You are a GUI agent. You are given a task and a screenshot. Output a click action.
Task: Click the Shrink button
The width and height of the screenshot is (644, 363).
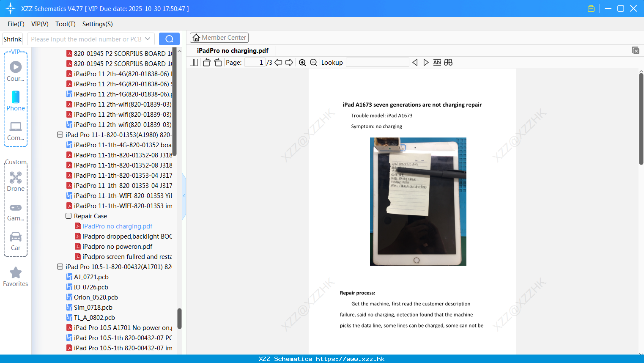tap(12, 39)
